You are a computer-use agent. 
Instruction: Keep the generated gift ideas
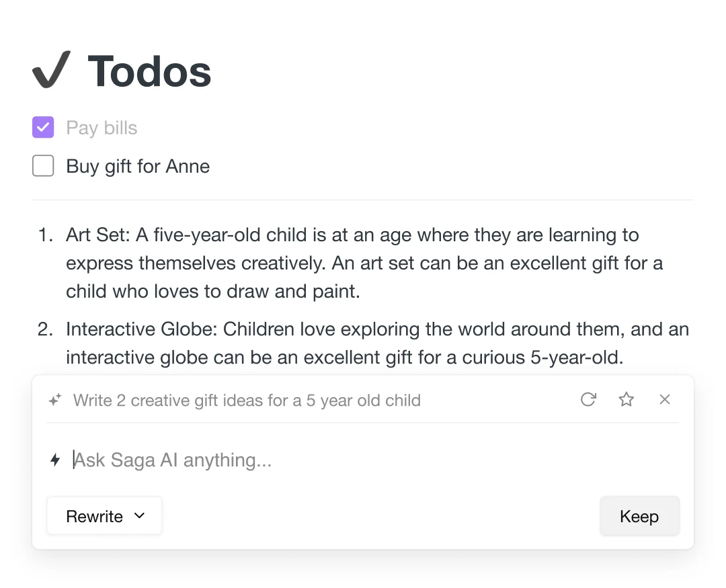tap(639, 516)
